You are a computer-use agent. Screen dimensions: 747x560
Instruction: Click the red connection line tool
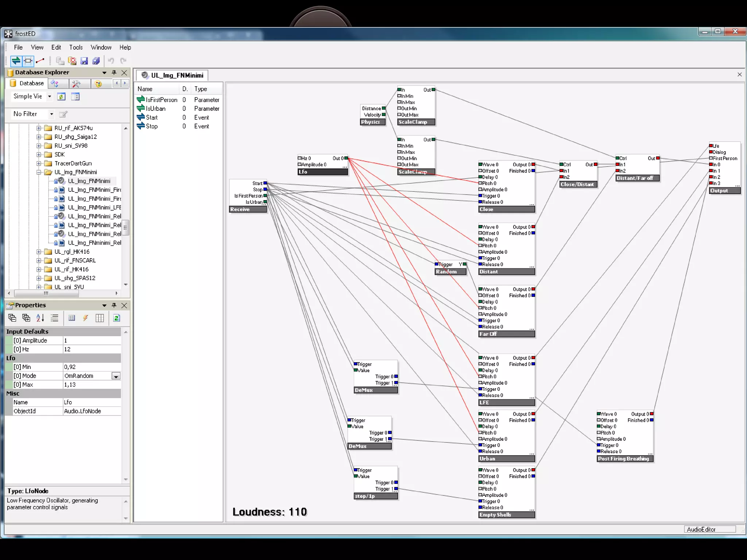click(x=40, y=61)
